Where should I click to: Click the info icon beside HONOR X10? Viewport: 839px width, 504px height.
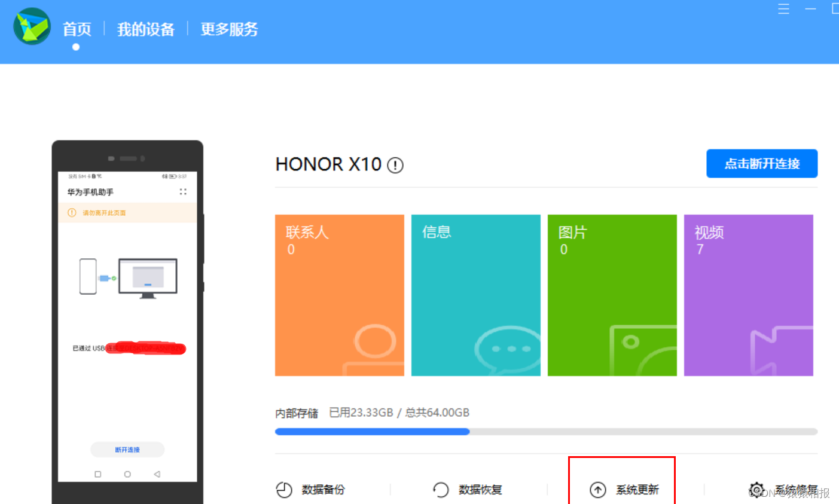tap(395, 165)
